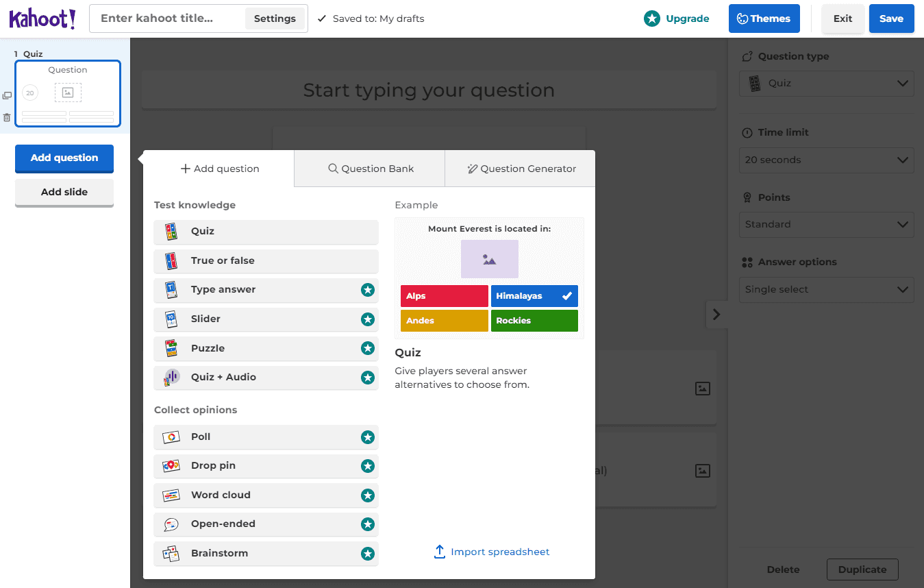The width and height of the screenshot is (924, 588).
Task: Click the example image placeholder
Action: pyautogui.click(x=489, y=259)
